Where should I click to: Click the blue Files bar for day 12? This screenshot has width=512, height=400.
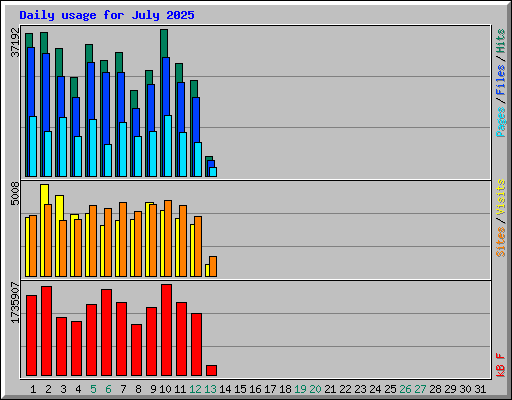196,120
